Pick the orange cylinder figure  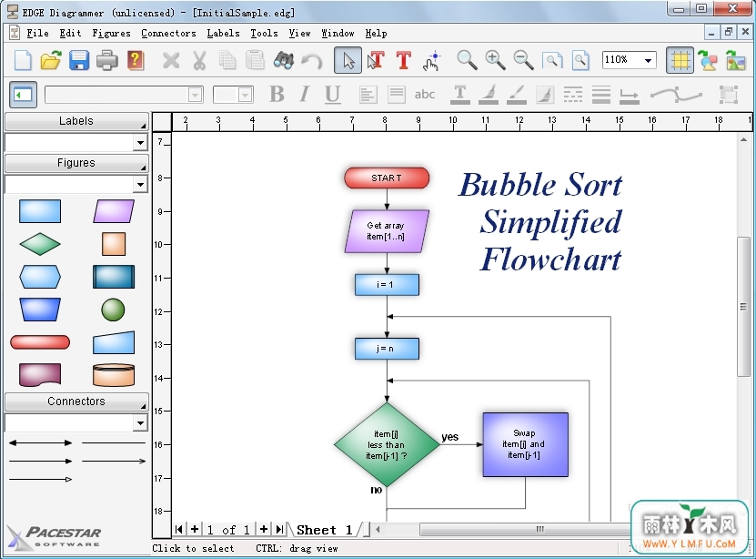(114, 375)
